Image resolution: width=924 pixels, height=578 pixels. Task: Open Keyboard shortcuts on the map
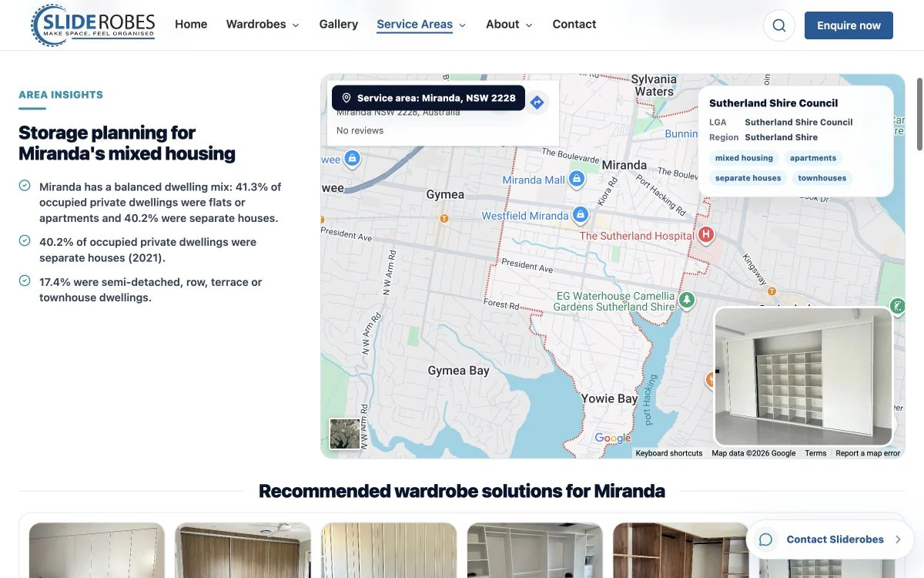(x=669, y=453)
